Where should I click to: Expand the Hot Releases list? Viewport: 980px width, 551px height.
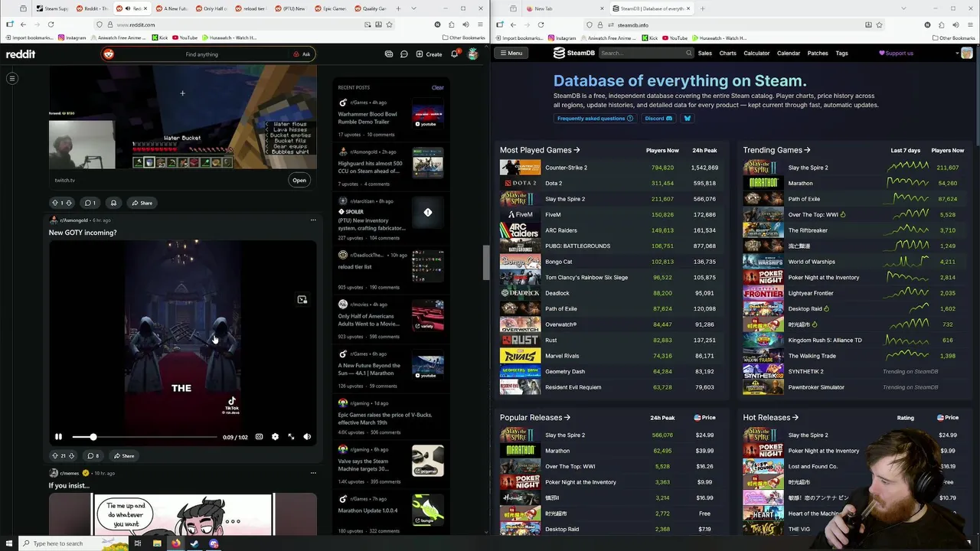(771, 418)
